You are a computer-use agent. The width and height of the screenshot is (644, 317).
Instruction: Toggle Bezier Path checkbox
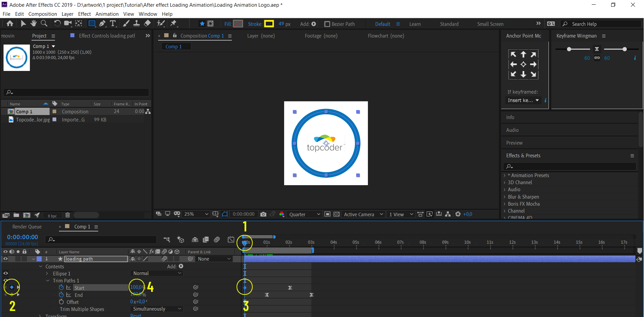coord(327,24)
